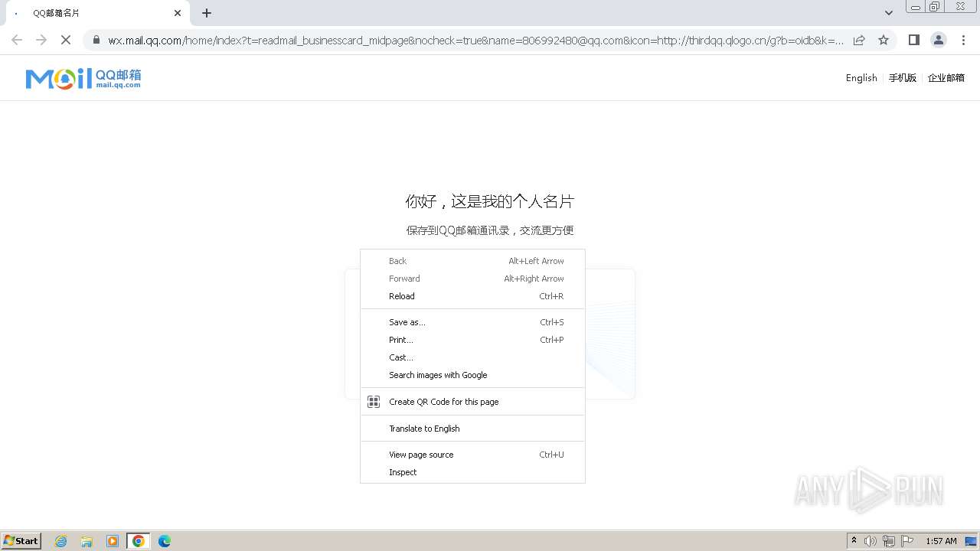Choose Translate to English
The width and height of the screenshot is (980, 551).
click(472, 429)
